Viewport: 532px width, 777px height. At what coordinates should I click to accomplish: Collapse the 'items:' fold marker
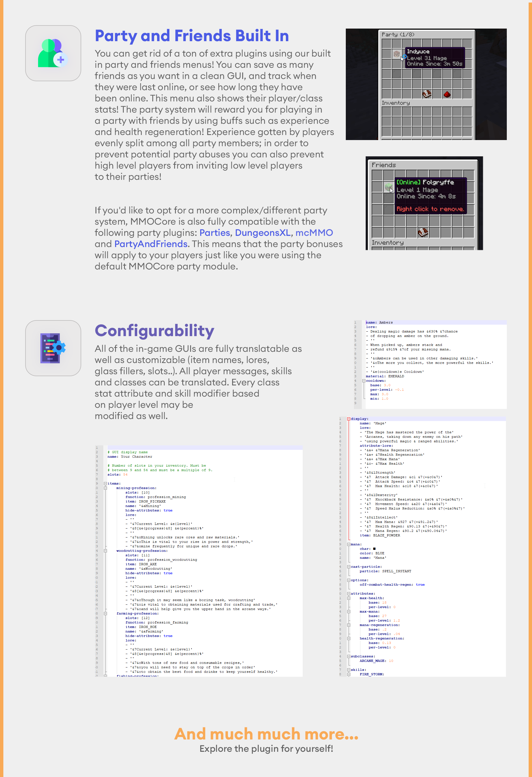[105, 483]
